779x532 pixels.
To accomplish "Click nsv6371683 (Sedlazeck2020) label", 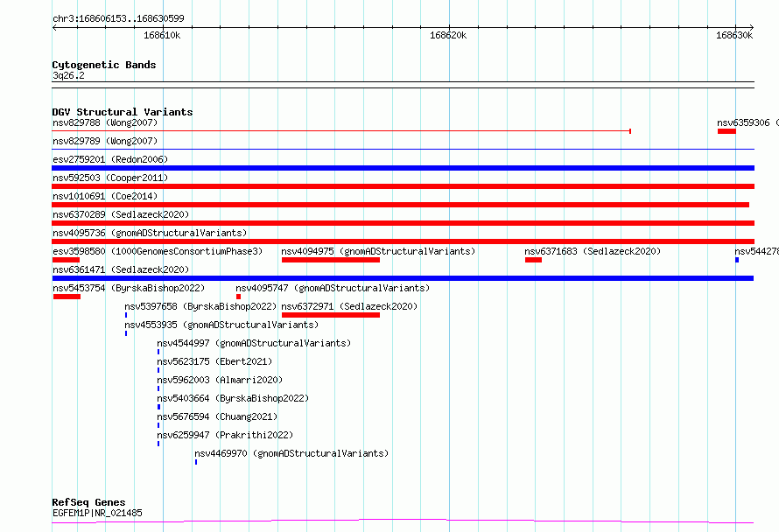I will (593, 251).
